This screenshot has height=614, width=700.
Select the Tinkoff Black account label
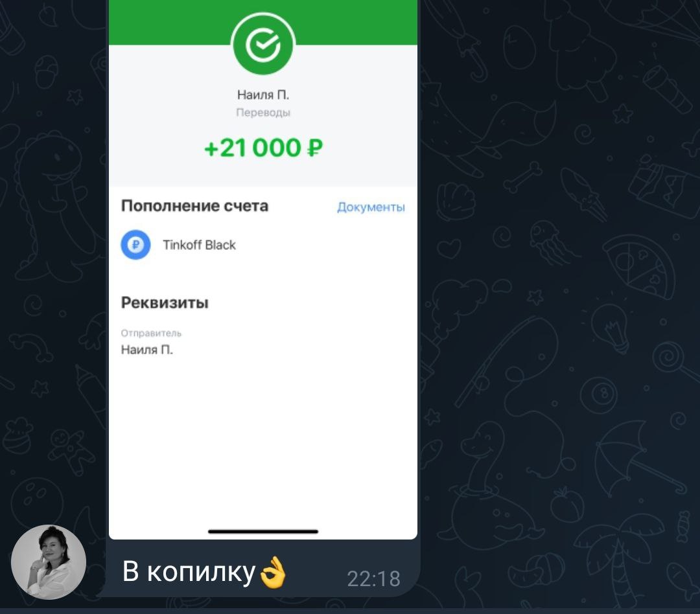(199, 245)
